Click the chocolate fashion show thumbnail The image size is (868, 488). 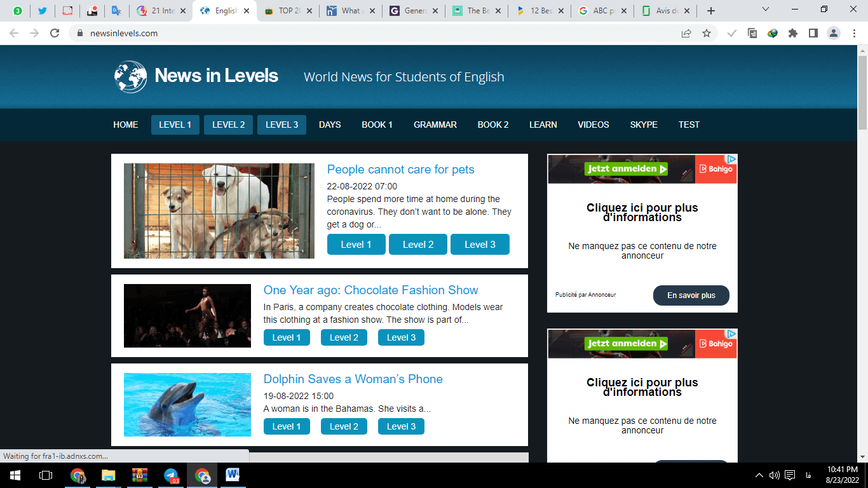(187, 316)
